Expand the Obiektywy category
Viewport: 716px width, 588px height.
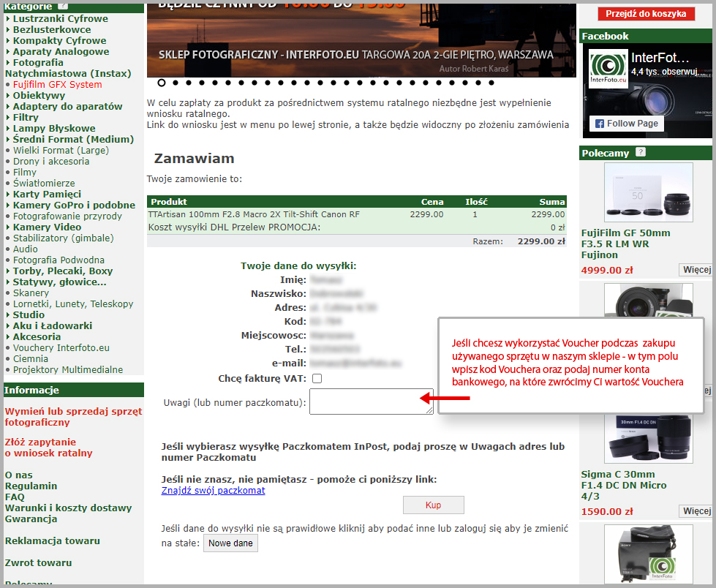(x=39, y=95)
